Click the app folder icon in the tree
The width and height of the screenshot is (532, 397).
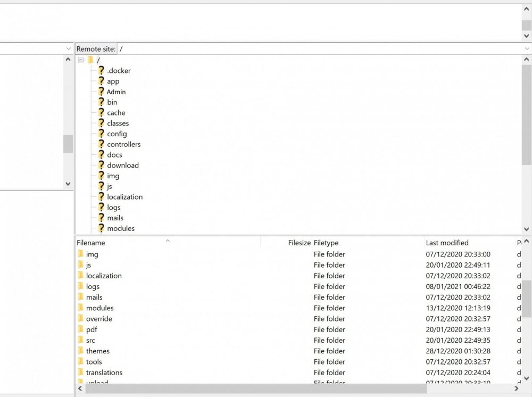coord(101,81)
